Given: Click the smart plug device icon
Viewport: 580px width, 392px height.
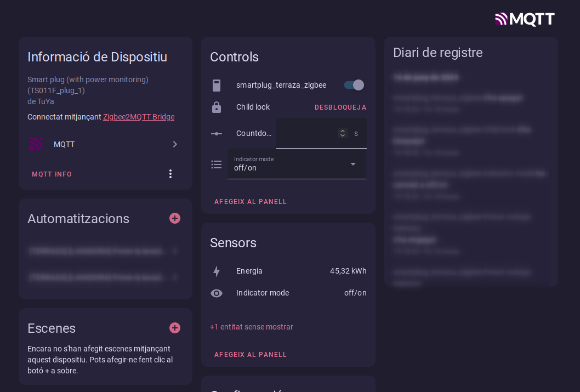Looking at the screenshot, I should point(217,85).
